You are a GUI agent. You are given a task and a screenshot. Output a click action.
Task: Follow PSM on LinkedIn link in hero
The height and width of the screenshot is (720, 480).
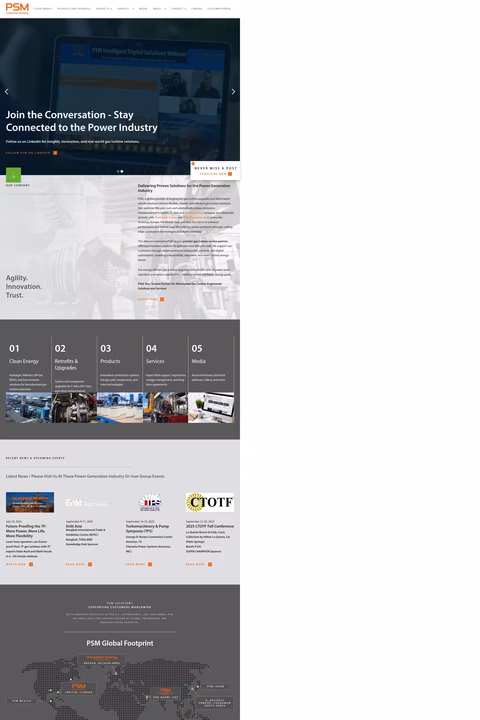(28, 153)
